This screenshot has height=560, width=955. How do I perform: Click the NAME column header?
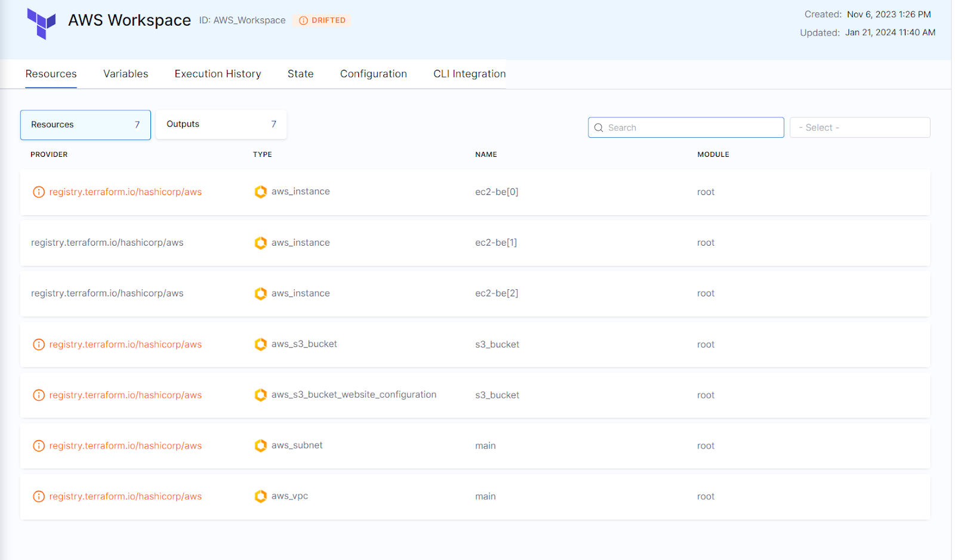tap(486, 154)
